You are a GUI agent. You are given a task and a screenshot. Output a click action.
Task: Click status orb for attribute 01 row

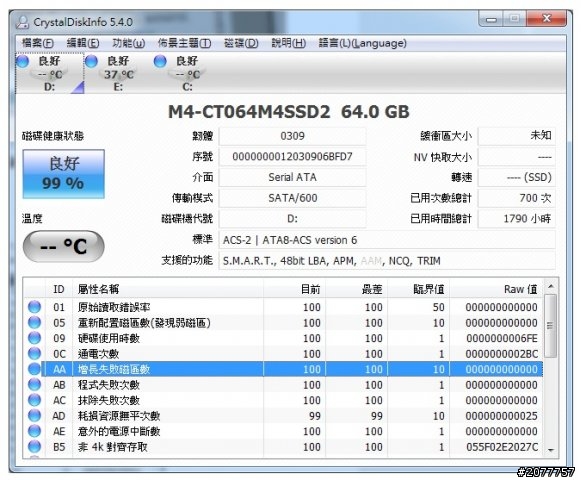pyautogui.click(x=34, y=307)
